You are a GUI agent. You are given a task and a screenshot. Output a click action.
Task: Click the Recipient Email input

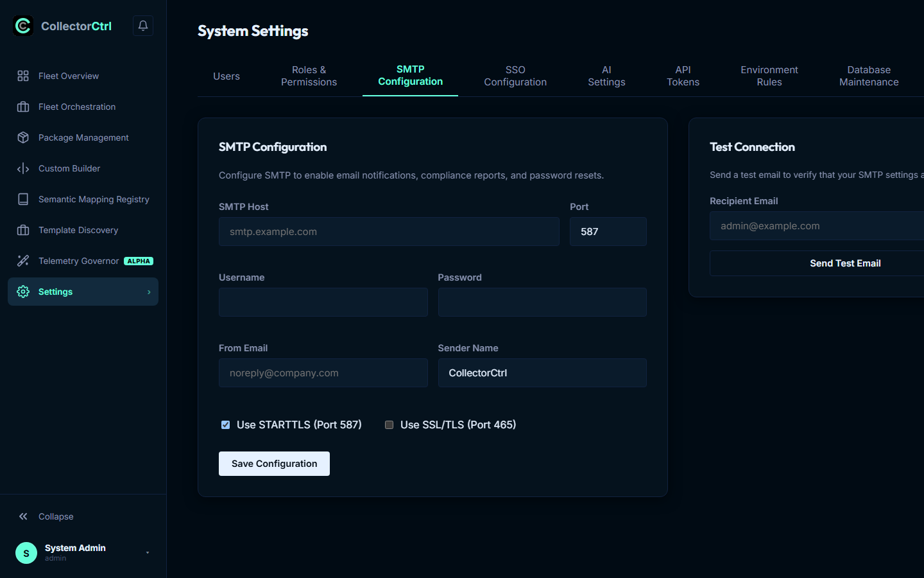point(817,226)
